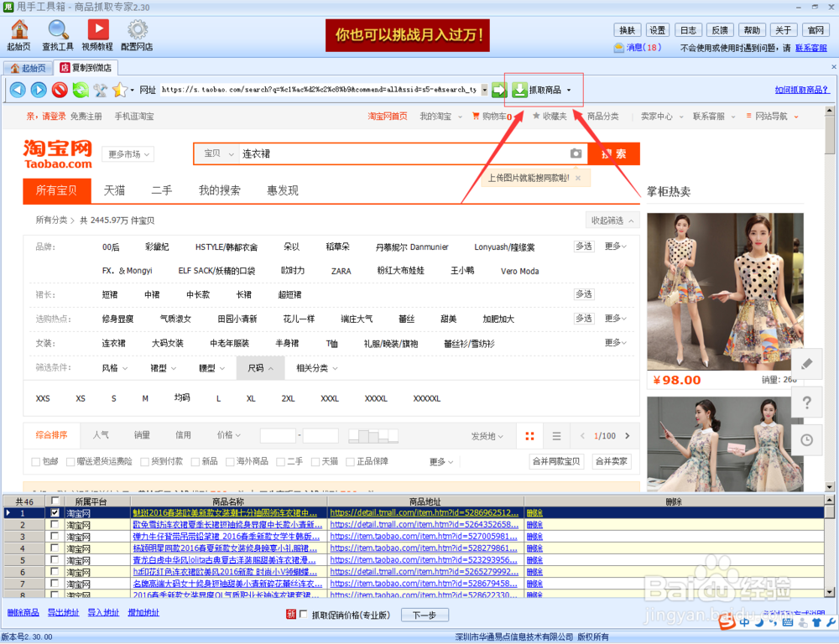Switch to grid view in sort bar
This screenshot has height=644, width=839.
[529, 435]
